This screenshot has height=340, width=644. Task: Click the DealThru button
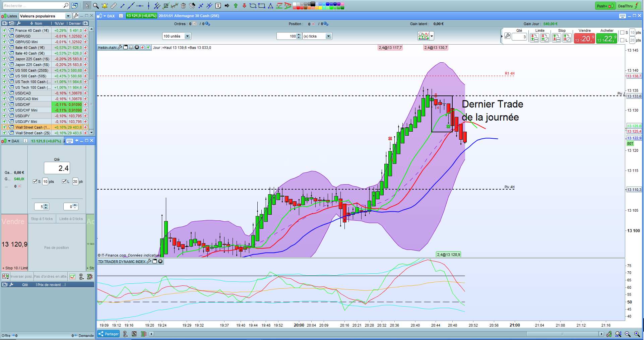click(629, 6)
